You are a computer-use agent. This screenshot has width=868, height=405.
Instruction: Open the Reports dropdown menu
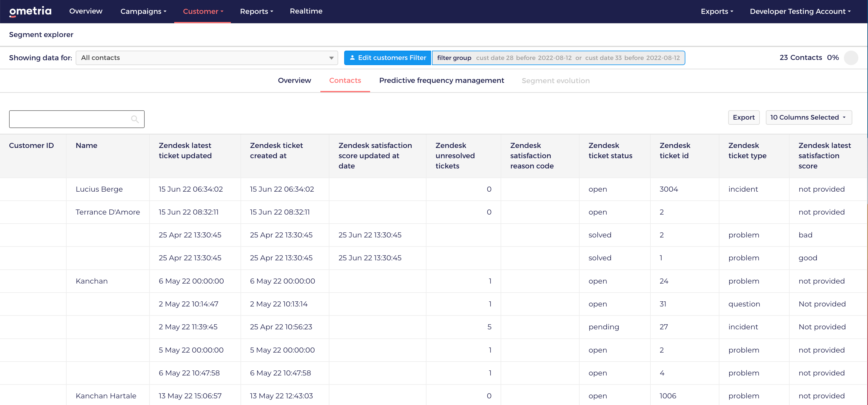(256, 11)
